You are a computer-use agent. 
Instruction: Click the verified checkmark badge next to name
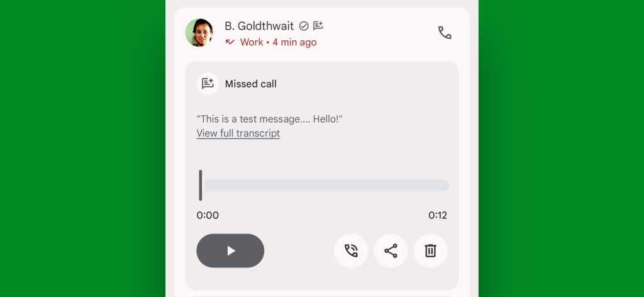[304, 26]
